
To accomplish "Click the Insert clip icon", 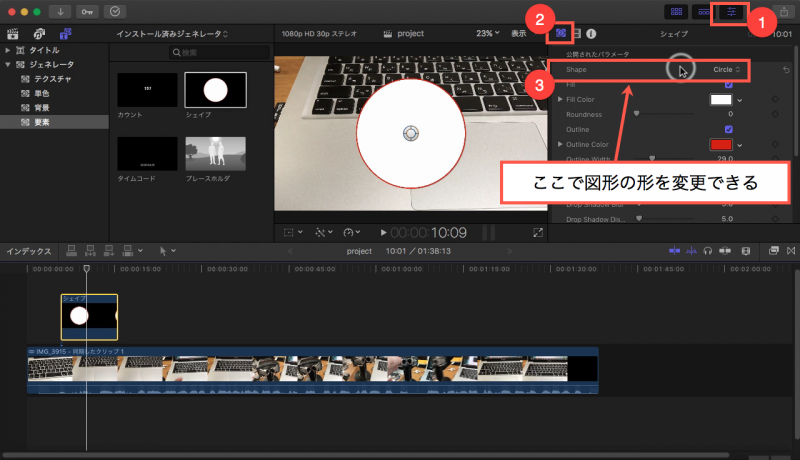I will (90, 251).
